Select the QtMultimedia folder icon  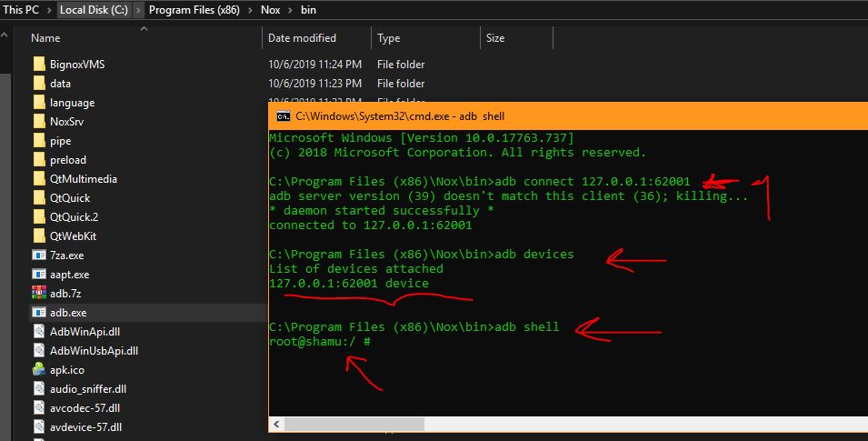click(39, 179)
